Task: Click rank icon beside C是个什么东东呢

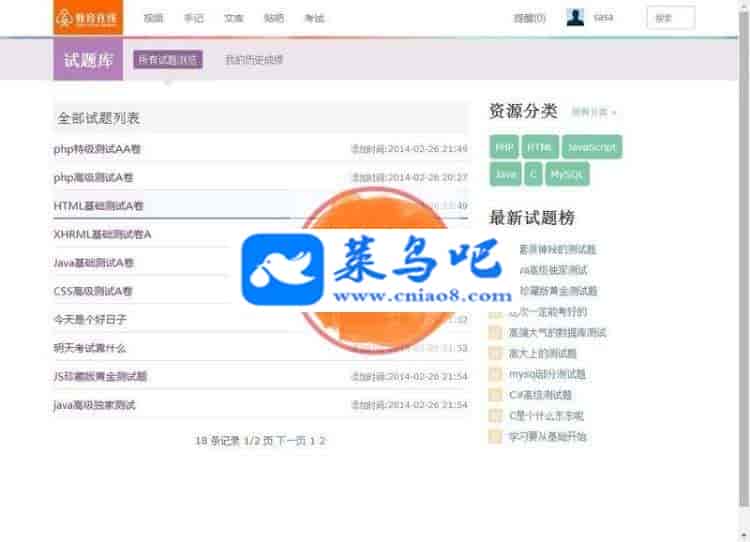Action: pos(495,416)
